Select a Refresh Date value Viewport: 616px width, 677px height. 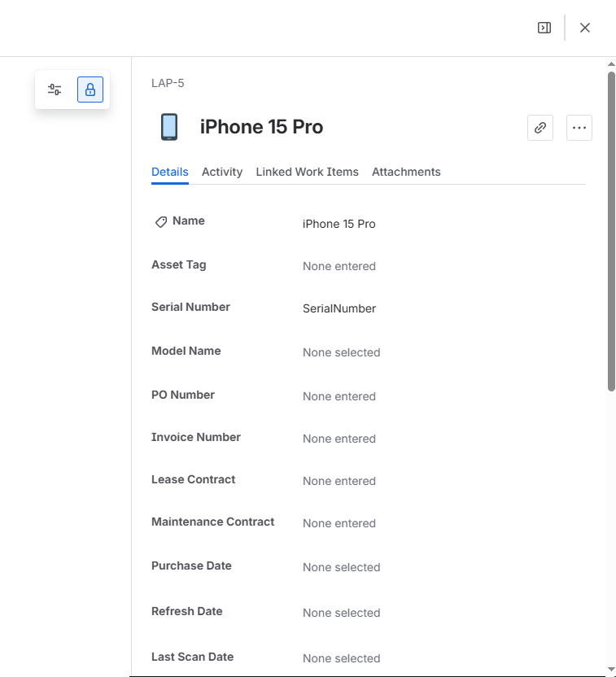click(341, 613)
